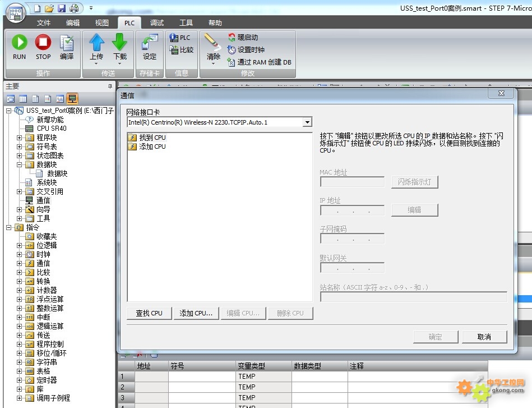The width and height of the screenshot is (532, 408).
Task: Select 通信 item under project tree
Action: coord(43,200)
